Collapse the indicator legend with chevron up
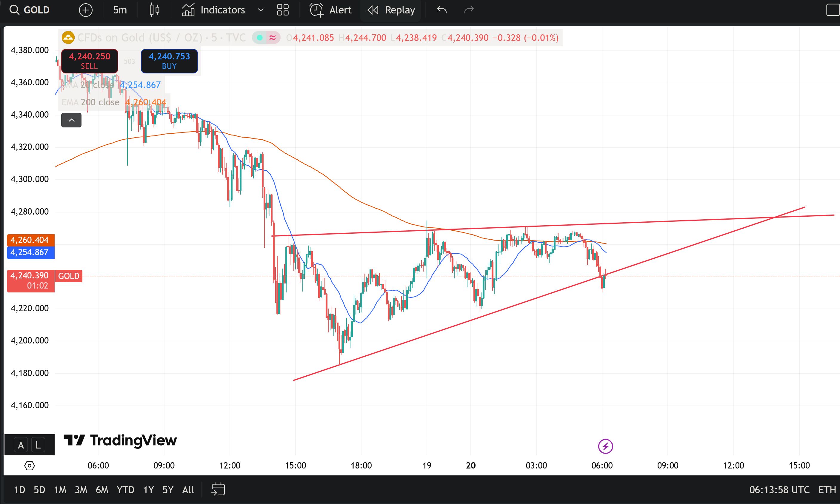Image resolution: width=840 pixels, height=504 pixels. pyautogui.click(x=71, y=120)
